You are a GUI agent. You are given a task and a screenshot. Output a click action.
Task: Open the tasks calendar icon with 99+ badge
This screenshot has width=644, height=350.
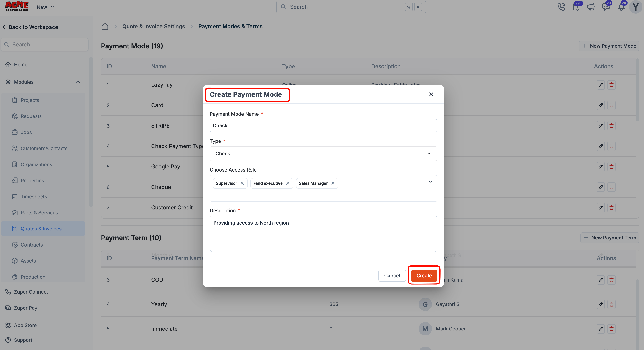pos(576,7)
